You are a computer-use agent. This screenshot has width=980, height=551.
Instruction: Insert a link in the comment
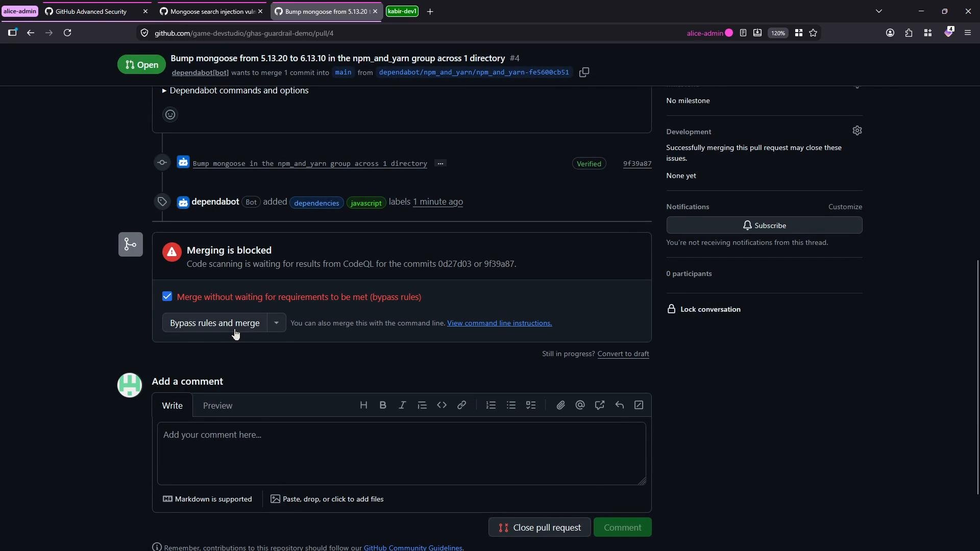click(461, 405)
